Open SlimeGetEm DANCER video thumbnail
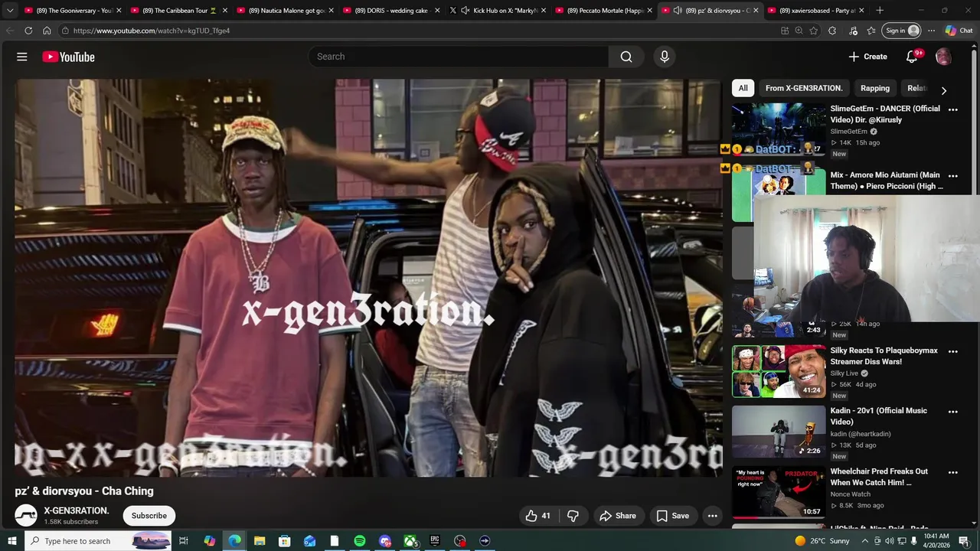 779,130
